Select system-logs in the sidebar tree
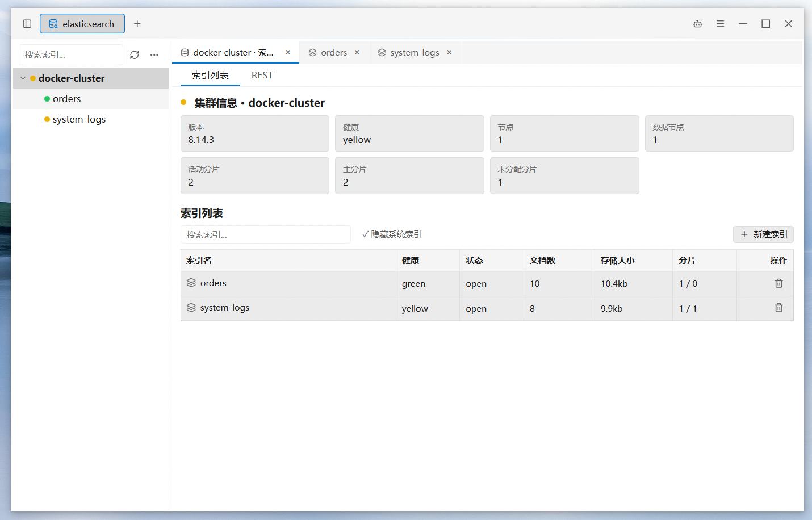The width and height of the screenshot is (812, 520). click(x=91, y=119)
